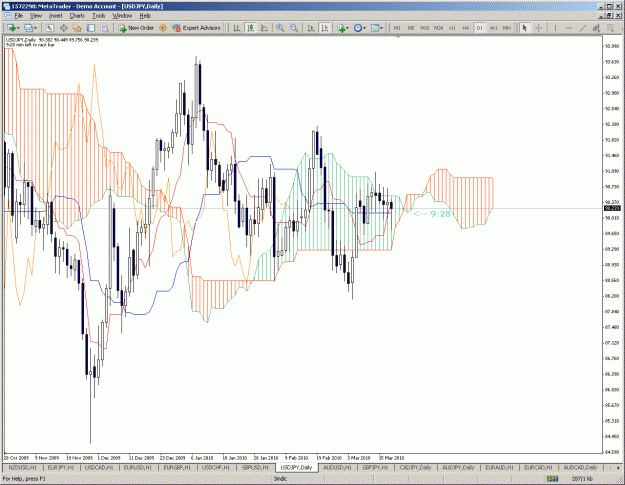The height and width of the screenshot is (485, 625).
Task: Open the Charts menu
Action: point(77,16)
